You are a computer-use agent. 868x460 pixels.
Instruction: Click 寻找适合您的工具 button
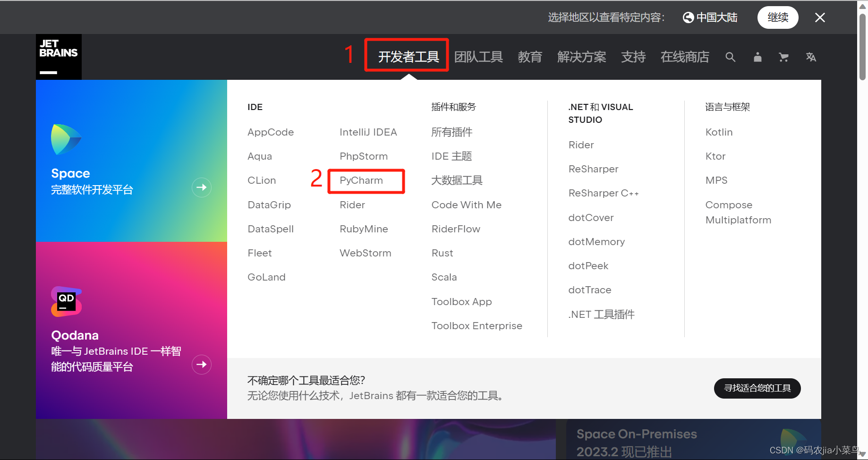click(x=757, y=388)
